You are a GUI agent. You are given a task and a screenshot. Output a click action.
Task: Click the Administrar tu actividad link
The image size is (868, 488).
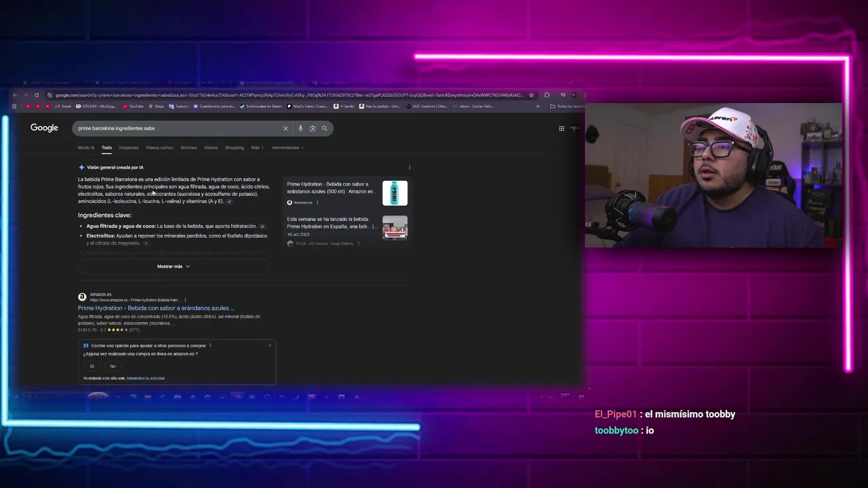point(146,378)
